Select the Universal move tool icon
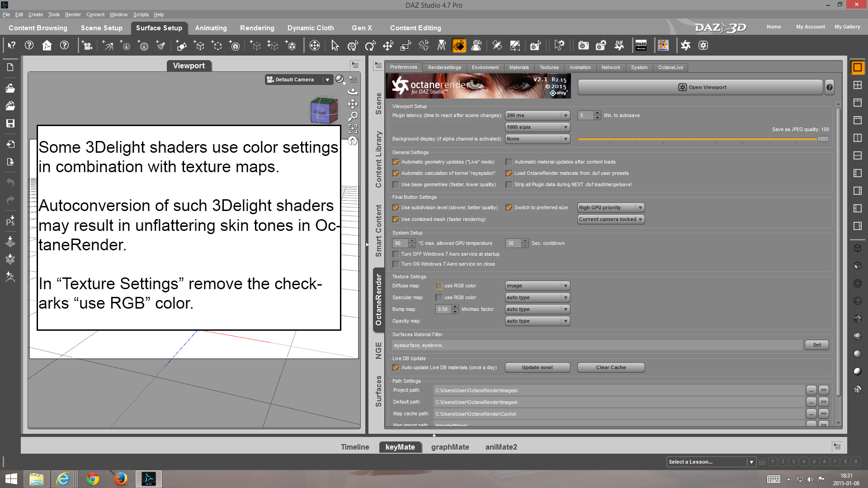Viewport: 868px width, 488px height. pos(388,45)
